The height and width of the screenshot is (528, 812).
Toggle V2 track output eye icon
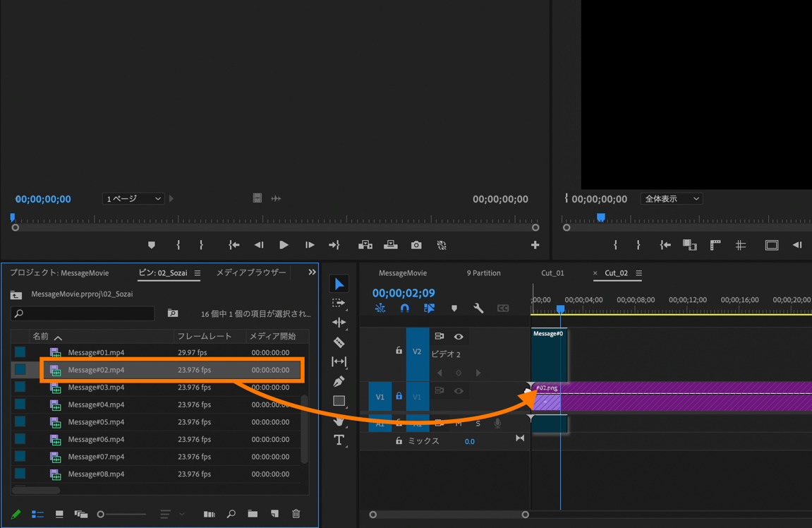point(459,337)
